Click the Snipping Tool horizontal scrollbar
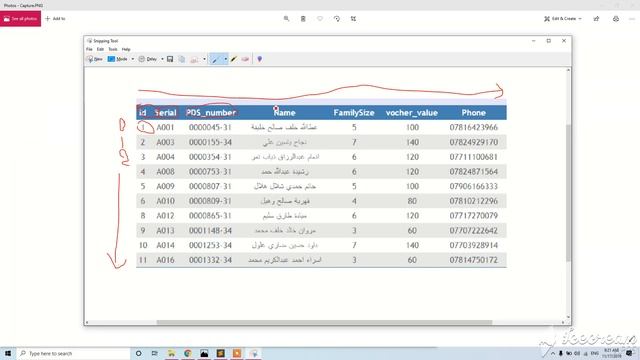This screenshot has height=360, width=640. 324,322
